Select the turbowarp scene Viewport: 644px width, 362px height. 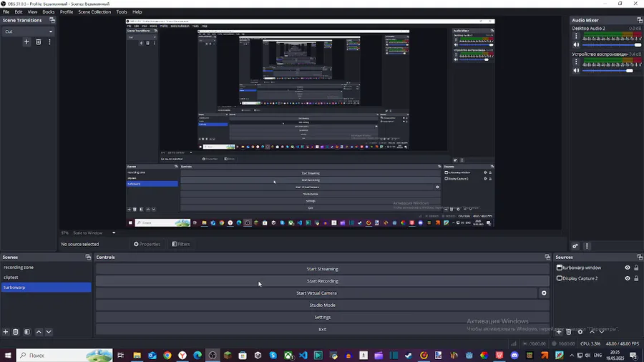46,288
